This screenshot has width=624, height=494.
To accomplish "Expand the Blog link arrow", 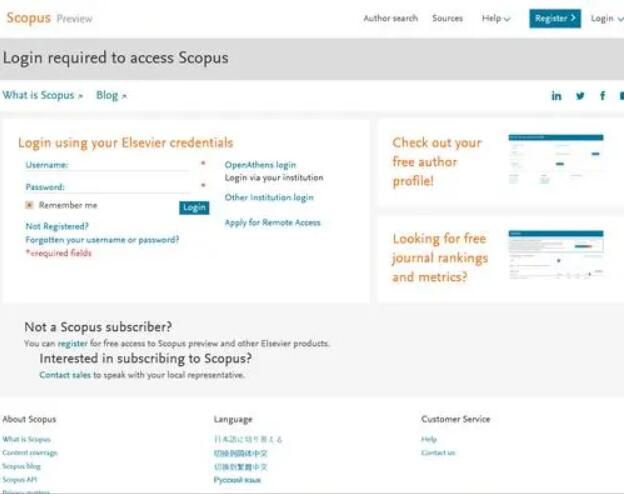I will click(x=111, y=96).
